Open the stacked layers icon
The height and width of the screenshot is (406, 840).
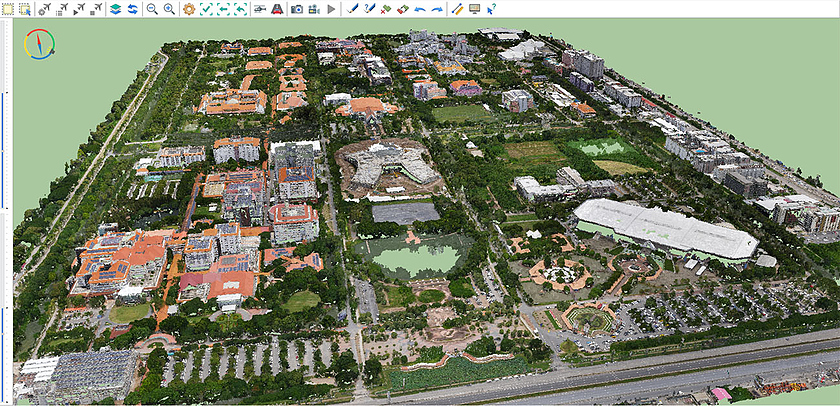(x=115, y=9)
